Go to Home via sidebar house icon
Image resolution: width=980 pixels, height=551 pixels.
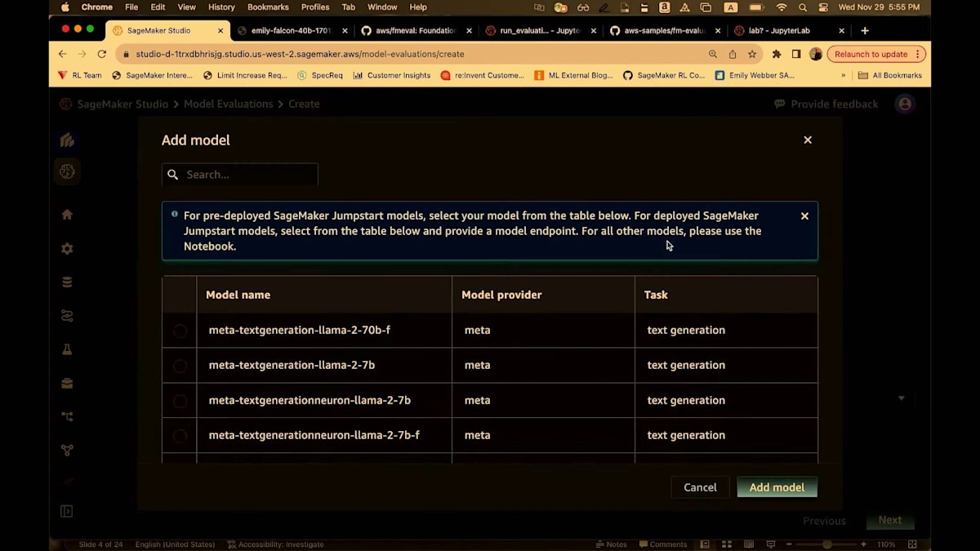[x=67, y=214]
